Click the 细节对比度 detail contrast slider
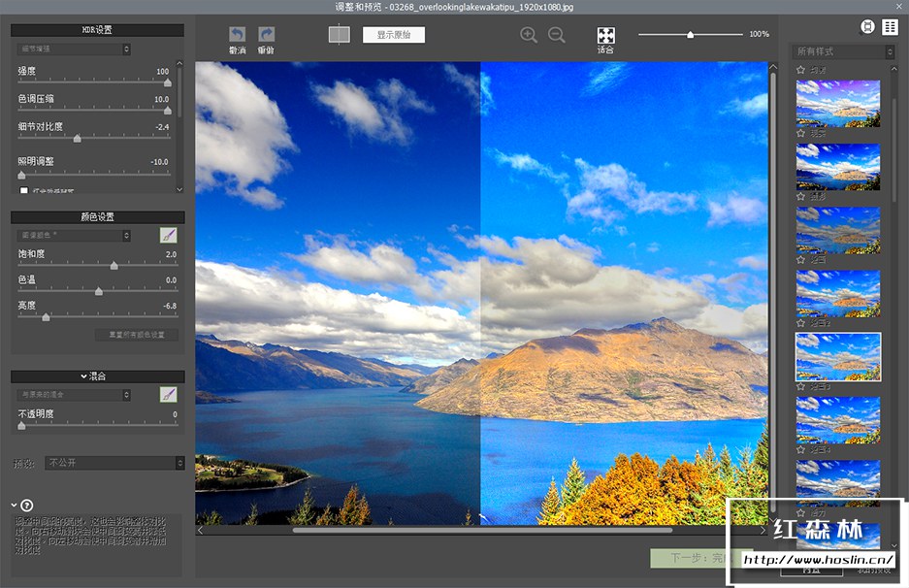 (x=94, y=138)
